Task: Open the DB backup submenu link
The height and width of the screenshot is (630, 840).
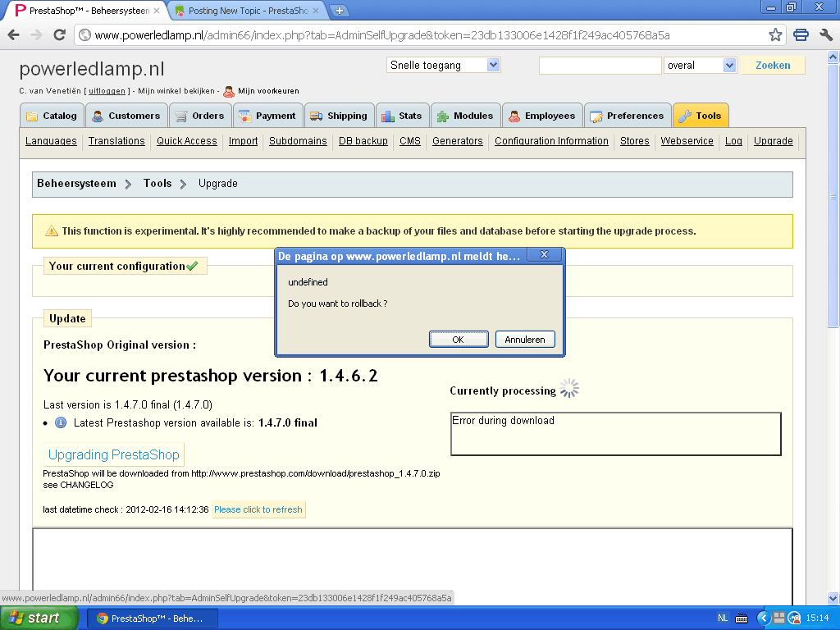Action: tap(363, 141)
